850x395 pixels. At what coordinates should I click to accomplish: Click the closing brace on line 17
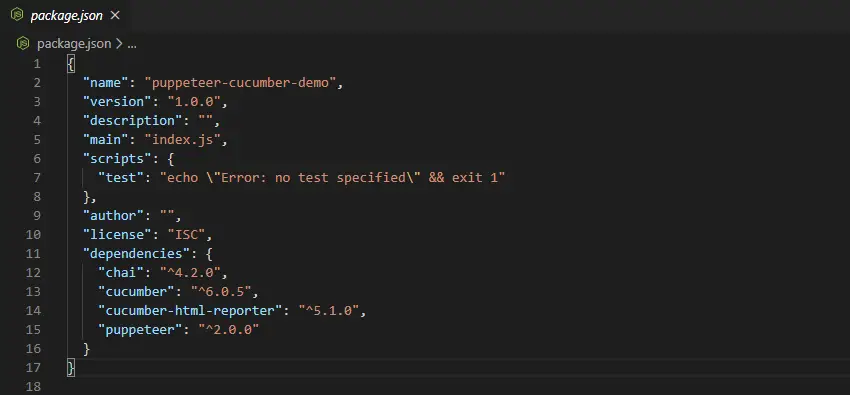[71, 368]
